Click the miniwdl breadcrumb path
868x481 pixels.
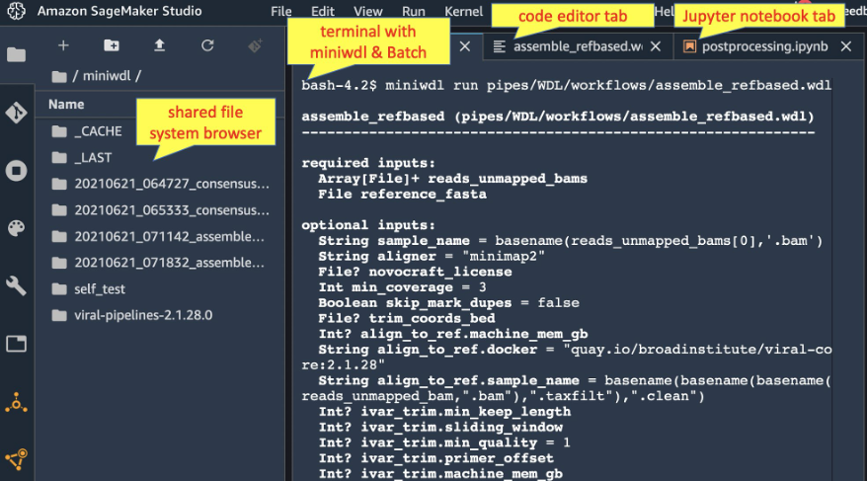pyautogui.click(x=107, y=76)
